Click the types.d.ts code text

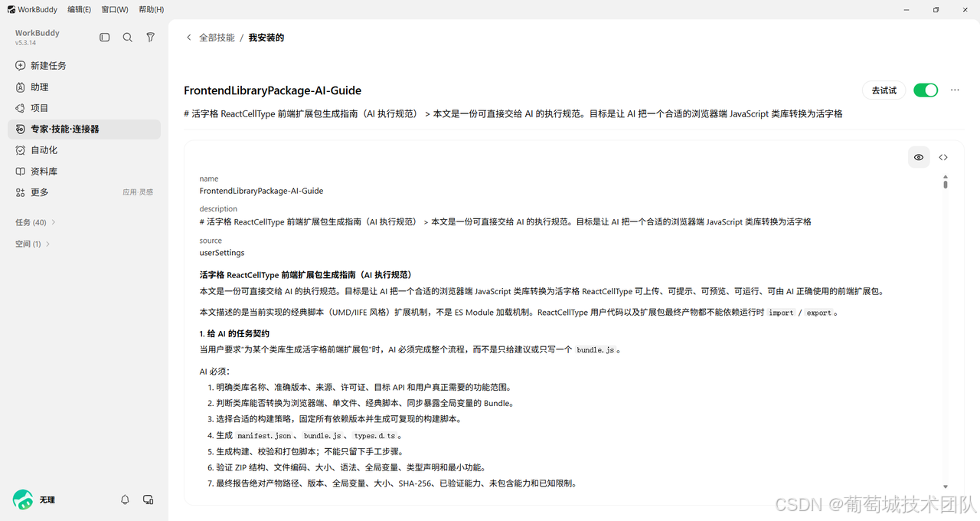tap(374, 436)
